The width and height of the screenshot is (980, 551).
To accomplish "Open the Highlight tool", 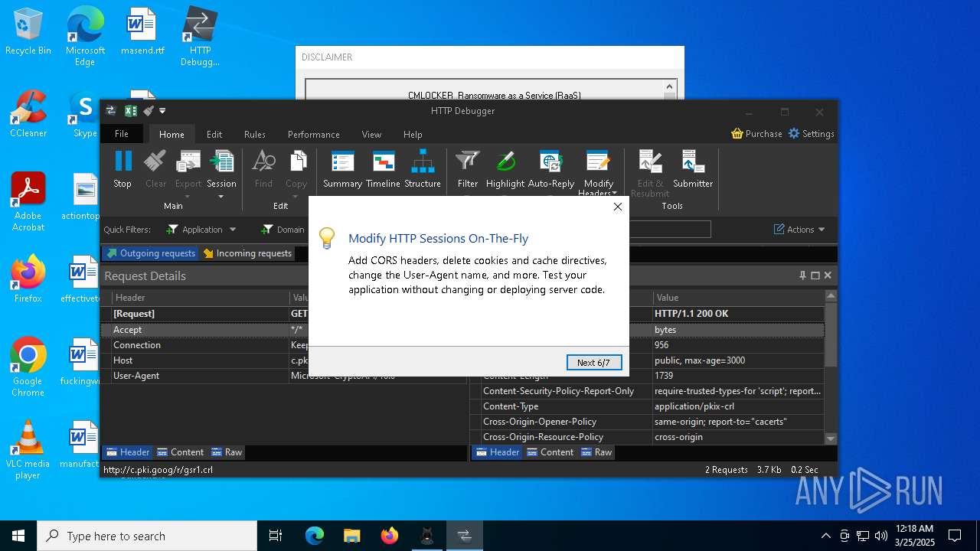I will (x=505, y=169).
